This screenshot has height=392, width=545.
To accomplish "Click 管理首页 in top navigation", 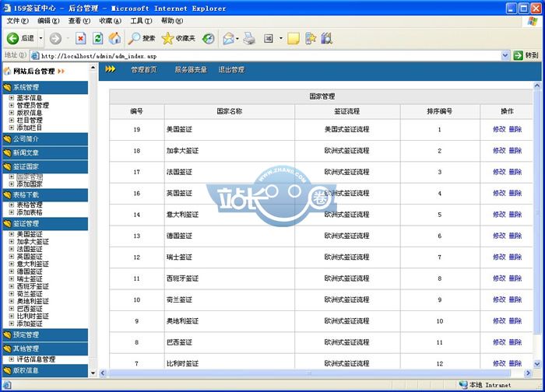I will click(x=144, y=70).
